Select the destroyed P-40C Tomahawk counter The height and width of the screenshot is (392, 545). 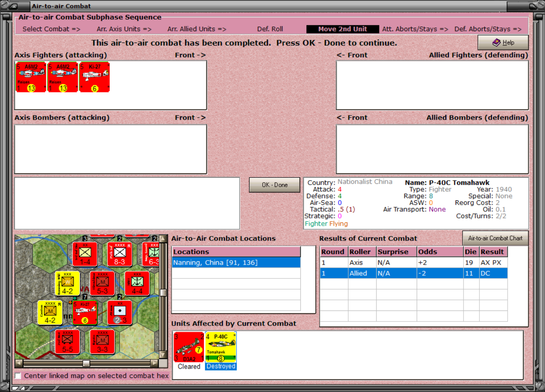221,347
